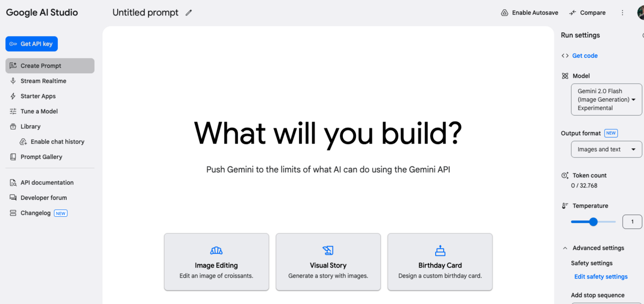The width and height of the screenshot is (644, 304).
Task: Click the Temperature slider handle
Action: tap(593, 222)
